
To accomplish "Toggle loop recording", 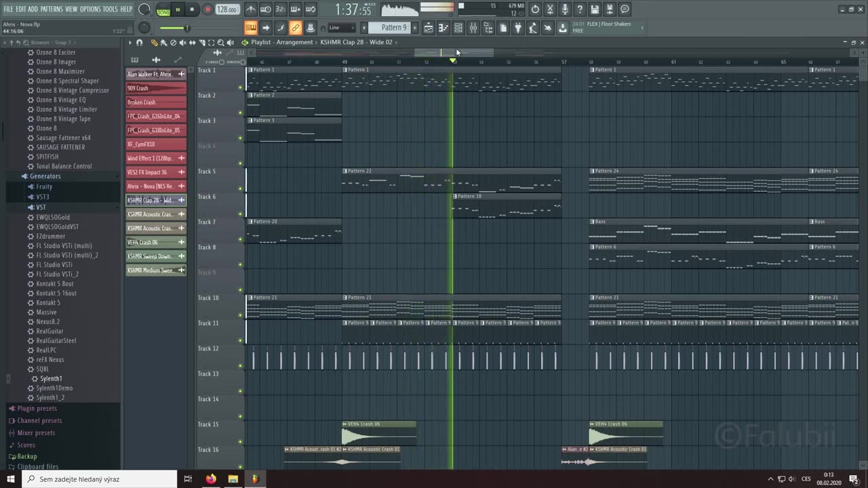I will [x=310, y=9].
